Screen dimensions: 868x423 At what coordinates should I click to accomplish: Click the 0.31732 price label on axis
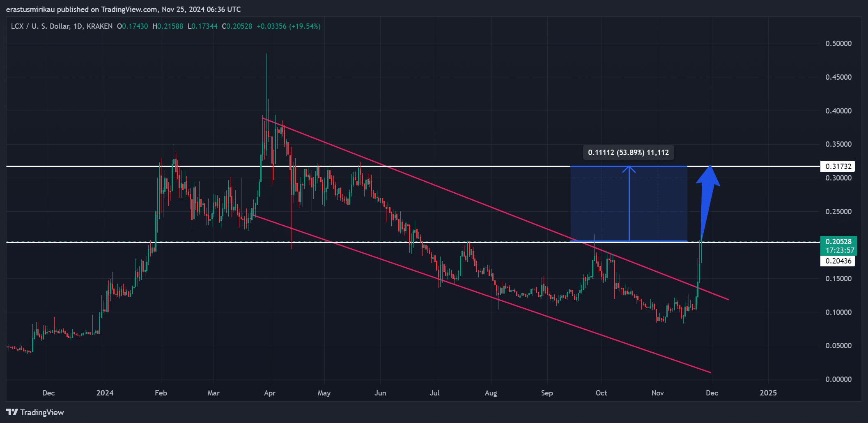(x=838, y=166)
